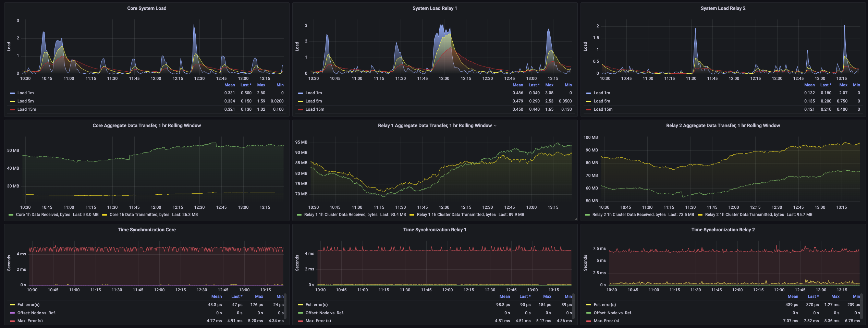Click the System Load Relay 2 panel title

723,8
